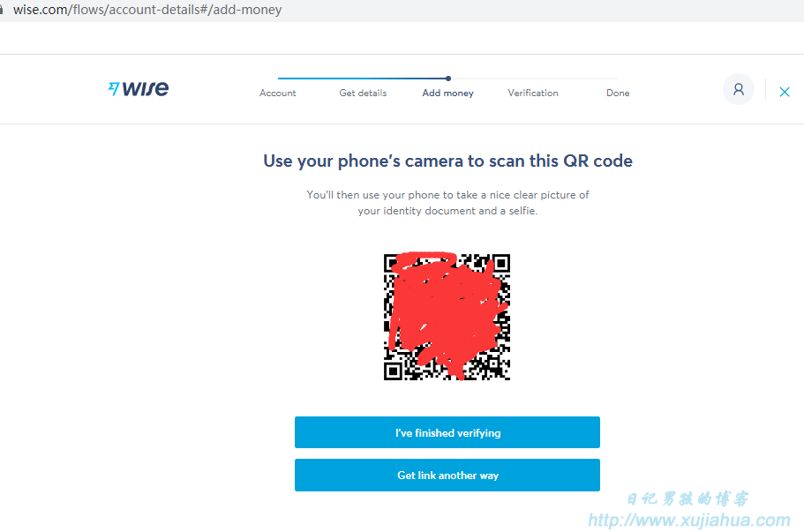Click the Wise logo
This screenshot has width=804, height=532.
tap(138, 88)
